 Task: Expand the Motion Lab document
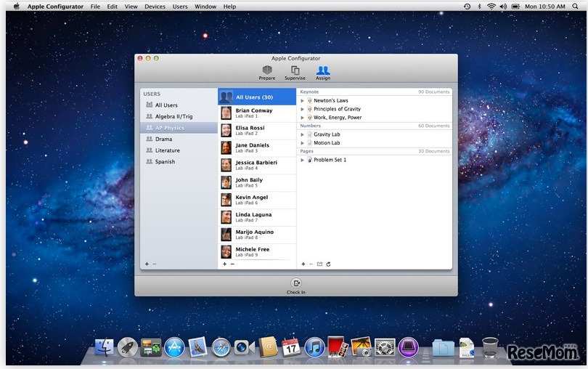(302, 143)
